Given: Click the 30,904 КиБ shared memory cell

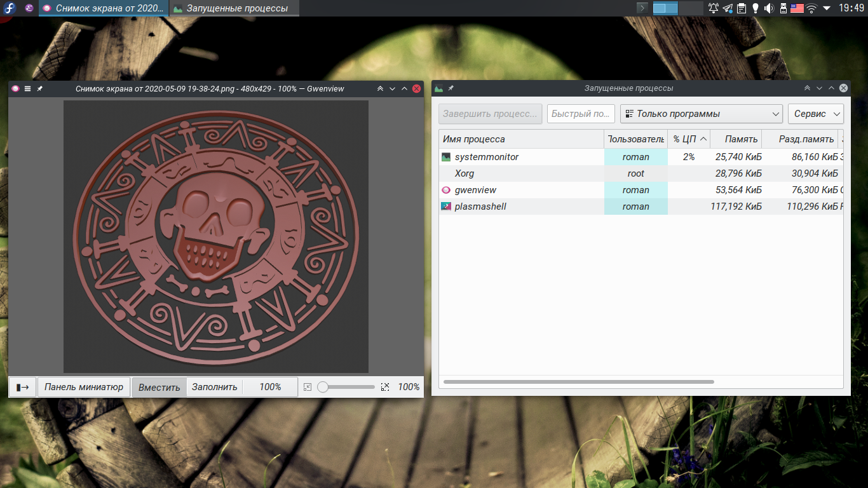Looking at the screenshot, I should pos(799,173).
